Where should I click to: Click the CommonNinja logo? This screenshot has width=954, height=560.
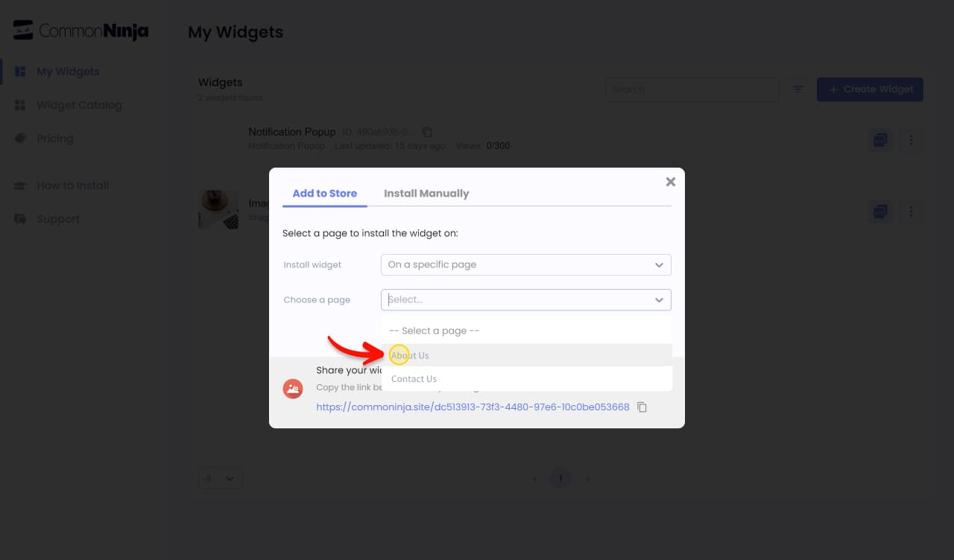[81, 30]
